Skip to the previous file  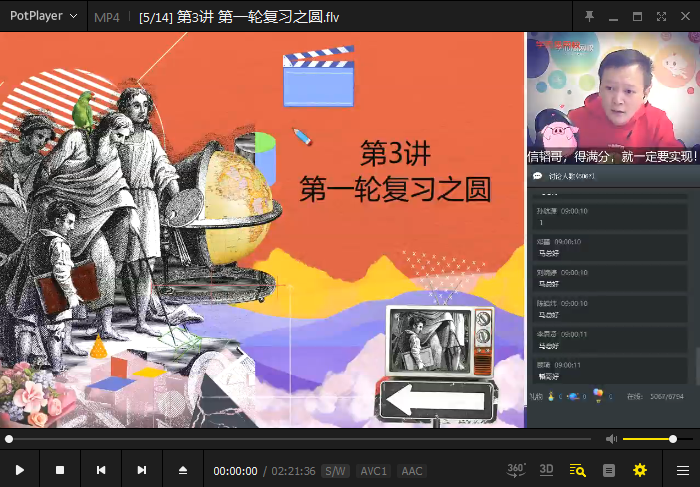(x=101, y=470)
